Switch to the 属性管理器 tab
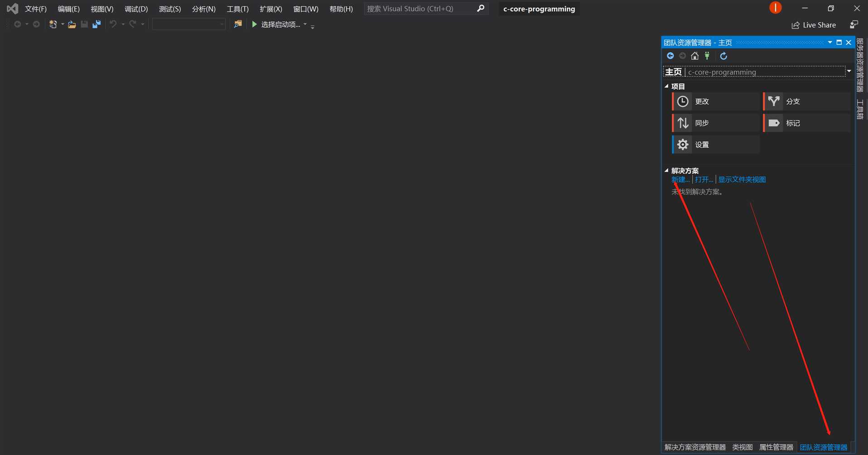This screenshot has width=868, height=455. click(776, 447)
